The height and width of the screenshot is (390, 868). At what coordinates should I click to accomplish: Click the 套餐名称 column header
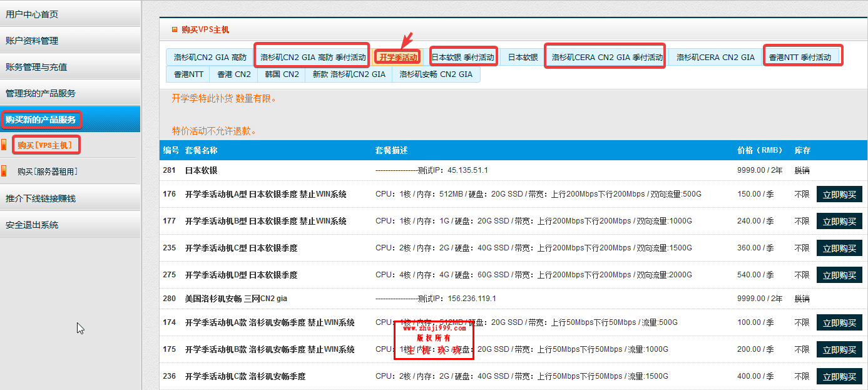click(x=201, y=150)
